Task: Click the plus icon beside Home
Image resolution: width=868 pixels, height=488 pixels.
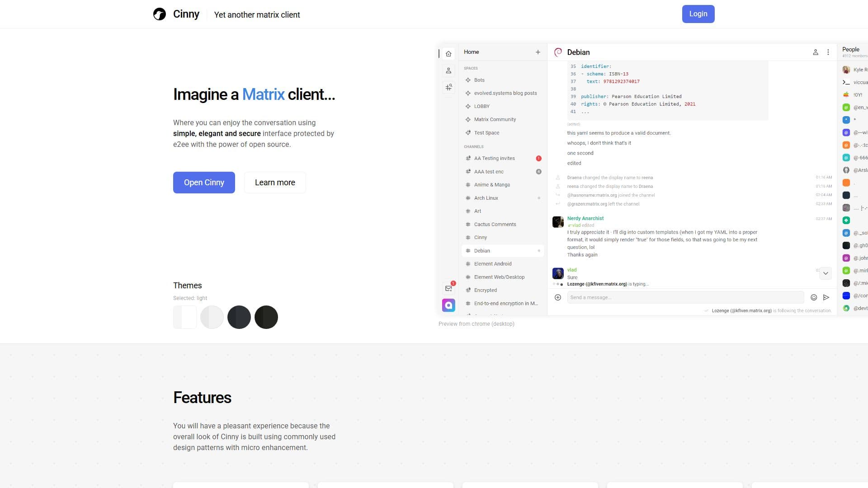Action: point(538,52)
